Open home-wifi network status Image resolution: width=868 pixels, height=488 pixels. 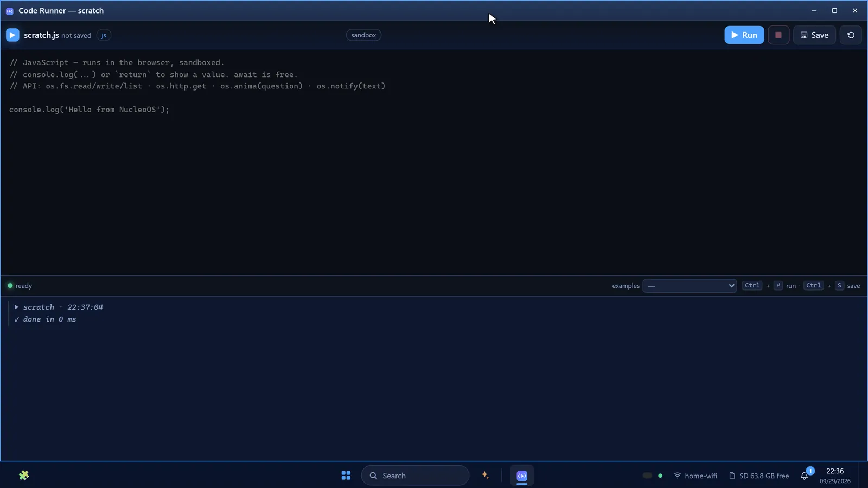click(x=695, y=476)
